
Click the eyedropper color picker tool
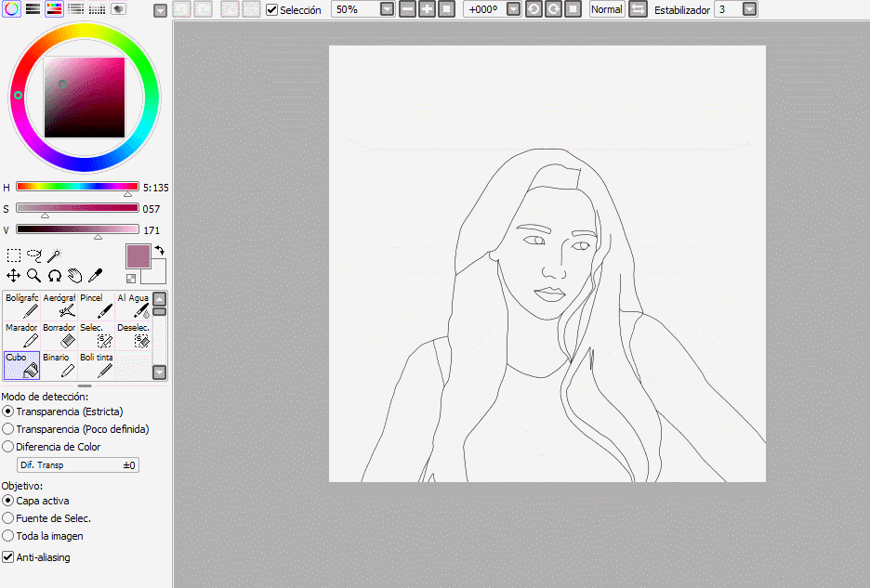click(x=95, y=276)
